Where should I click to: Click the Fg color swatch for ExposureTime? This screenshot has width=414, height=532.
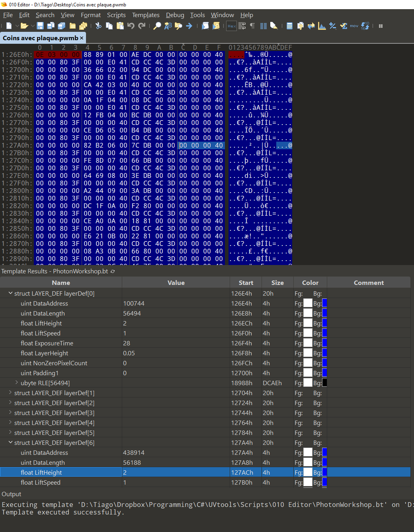pos(308,343)
